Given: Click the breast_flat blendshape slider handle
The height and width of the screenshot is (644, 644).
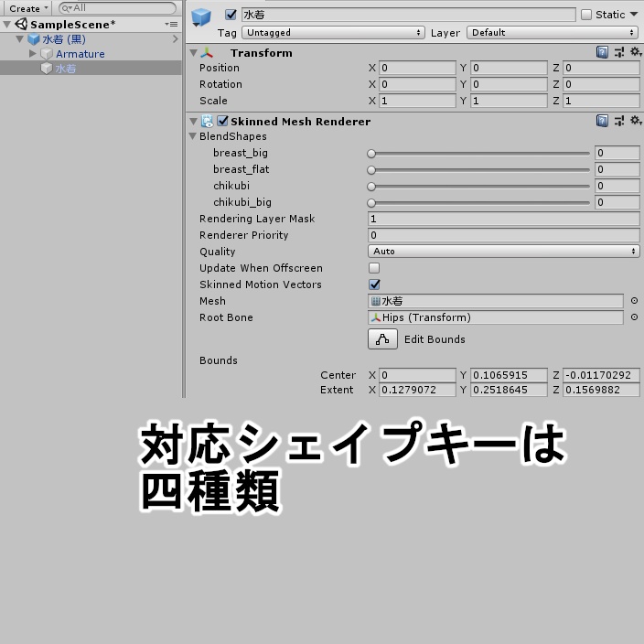Looking at the screenshot, I should (x=371, y=170).
